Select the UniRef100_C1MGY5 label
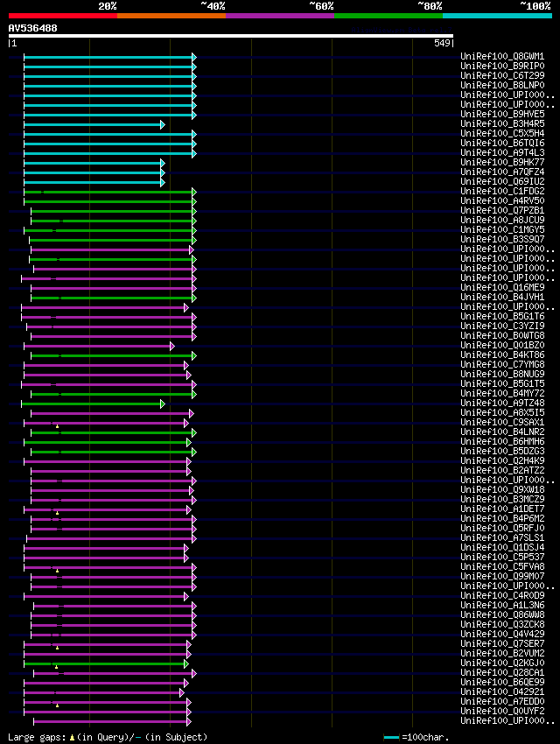Viewport: 560px width, 744px height. (502, 230)
